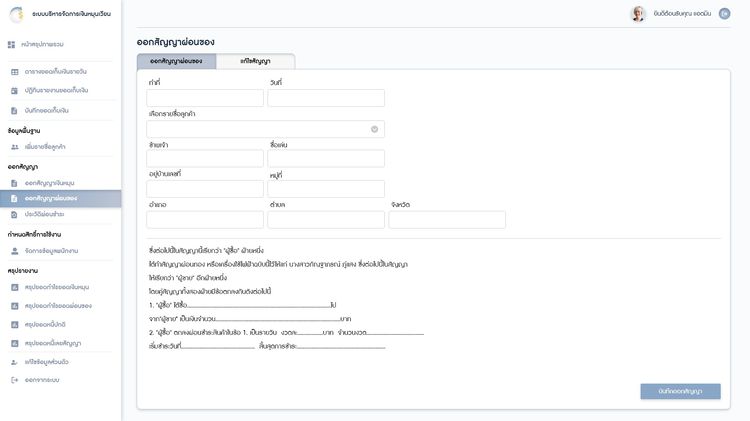Click the customer dropdown chevron arrow

[x=374, y=129]
